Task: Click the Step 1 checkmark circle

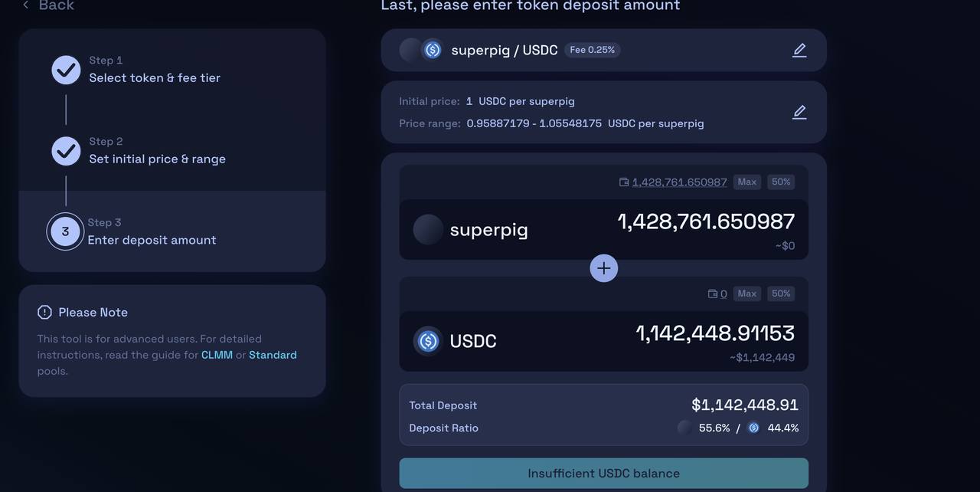Action: click(67, 70)
